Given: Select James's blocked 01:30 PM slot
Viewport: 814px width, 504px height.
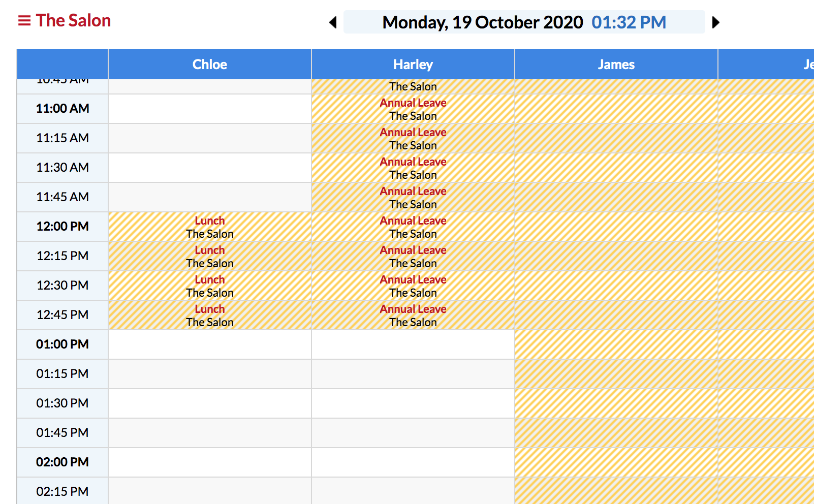Looking at the screenshot, I should point(616,403).
